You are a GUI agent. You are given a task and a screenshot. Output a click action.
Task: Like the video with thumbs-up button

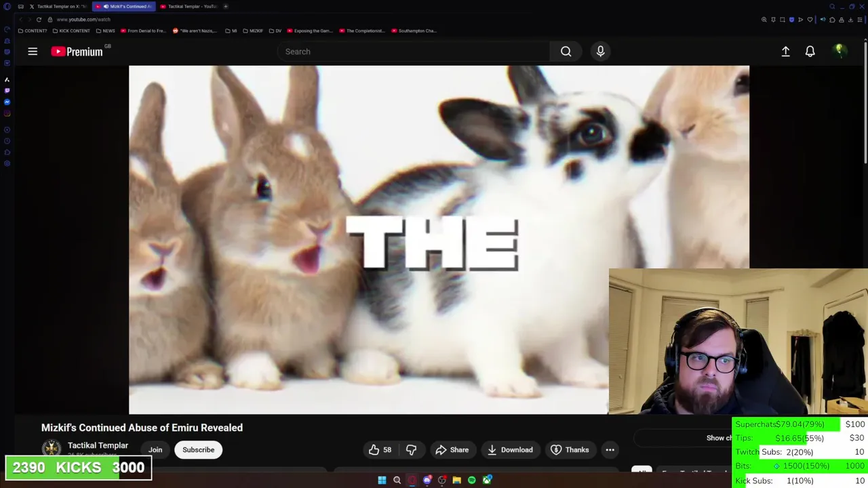[380, 450]
